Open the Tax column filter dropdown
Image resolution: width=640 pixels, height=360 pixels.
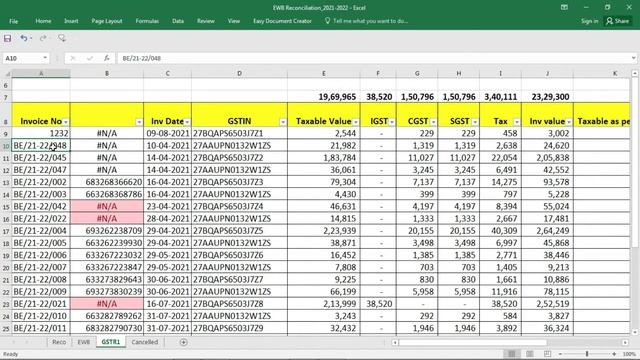pos(517,122)
